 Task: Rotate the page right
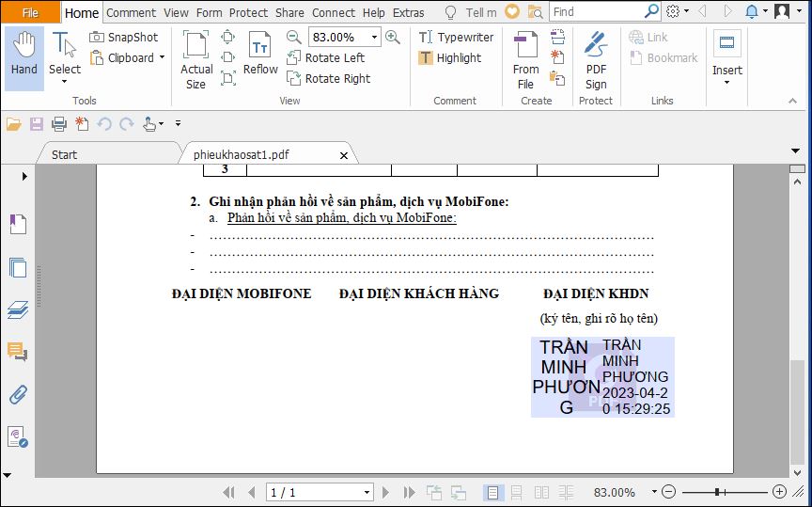click(329, 79)
